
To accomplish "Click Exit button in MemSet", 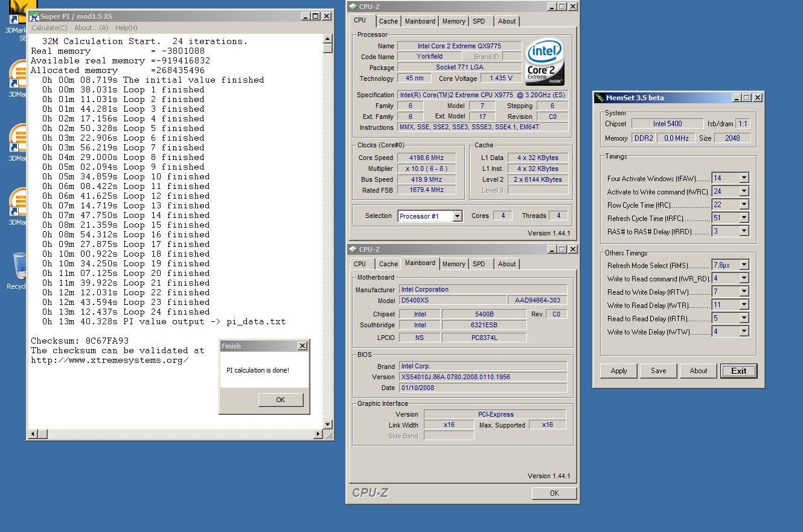I will click(738, 371).
